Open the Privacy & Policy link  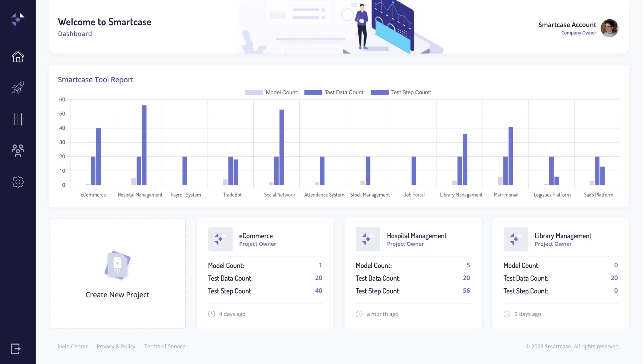coord(116,346)
